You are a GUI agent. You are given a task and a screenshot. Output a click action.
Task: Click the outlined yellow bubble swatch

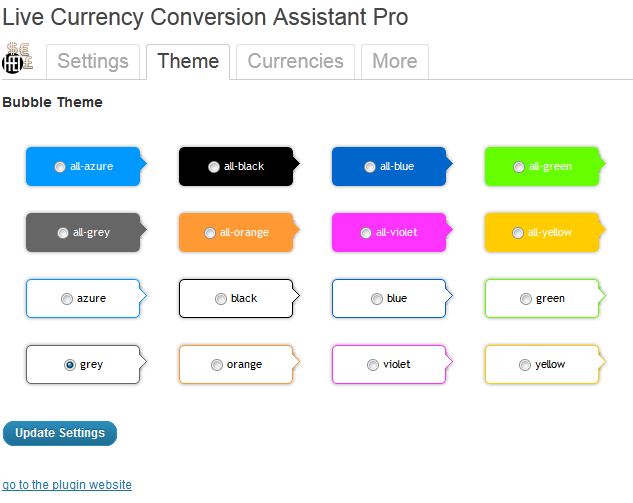click(541, 365)
